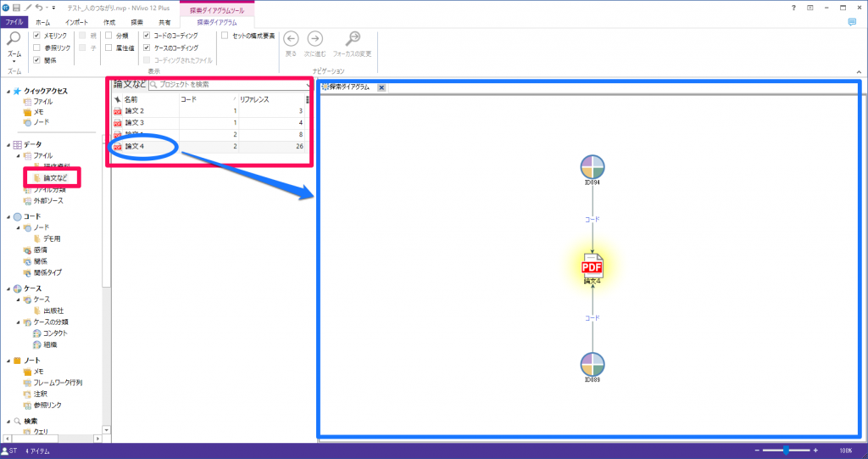Enable the 参照リンク checkbox
This screenshot has height=459, width=868.
(x=36, y=48)
